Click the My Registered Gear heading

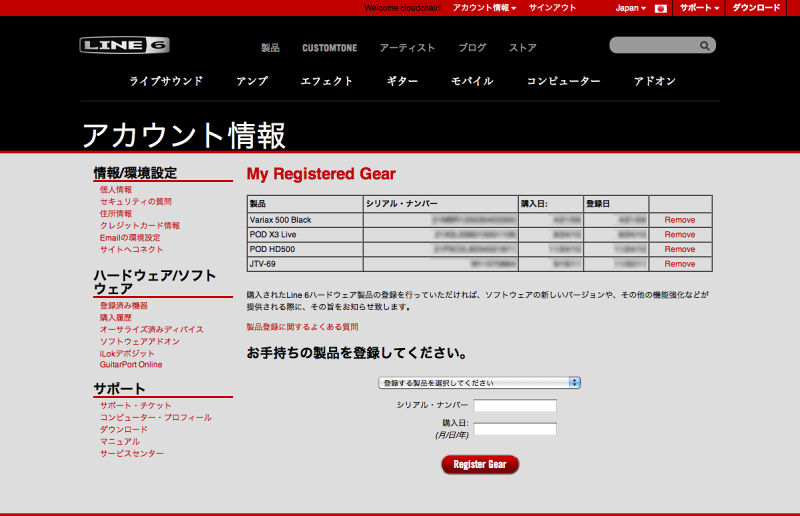click(321, 174)
